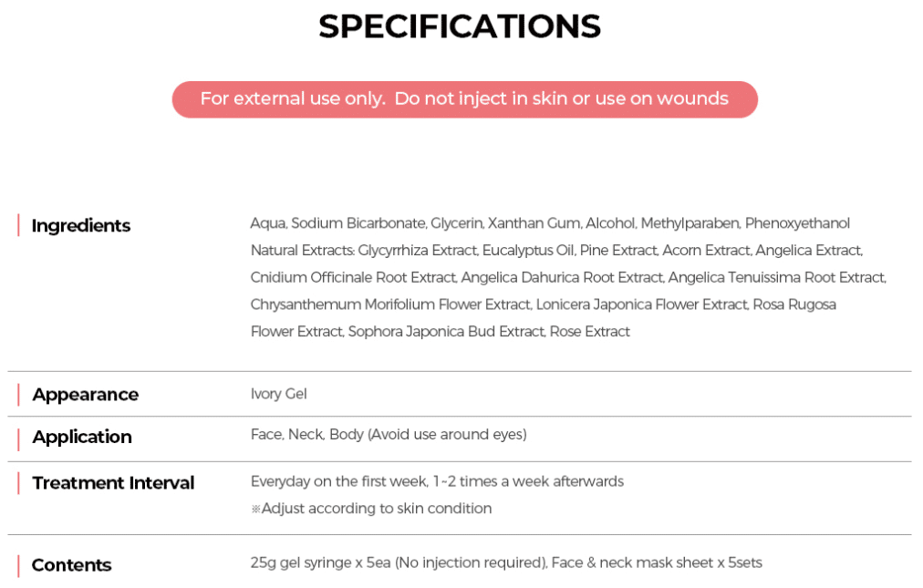The height and width of the screenshot is (588, 923).
Task: Click the red bar beside Appearance
Action: pyautogui.click(x=18, y=395)
